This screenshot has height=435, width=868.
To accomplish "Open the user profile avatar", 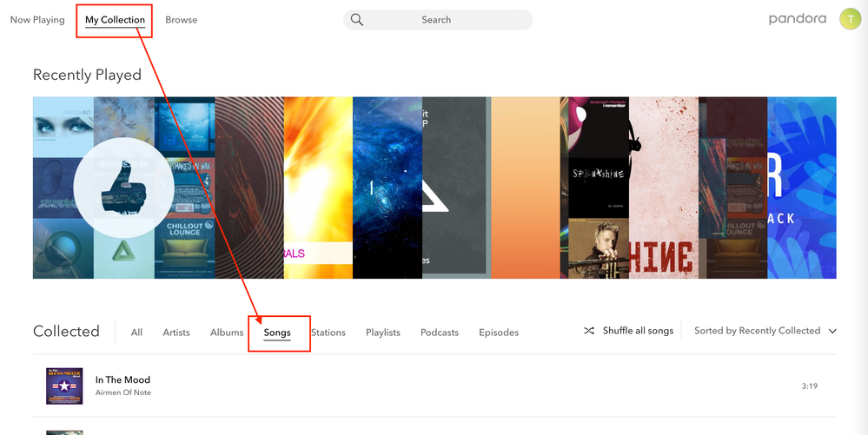I will (849, 20).
